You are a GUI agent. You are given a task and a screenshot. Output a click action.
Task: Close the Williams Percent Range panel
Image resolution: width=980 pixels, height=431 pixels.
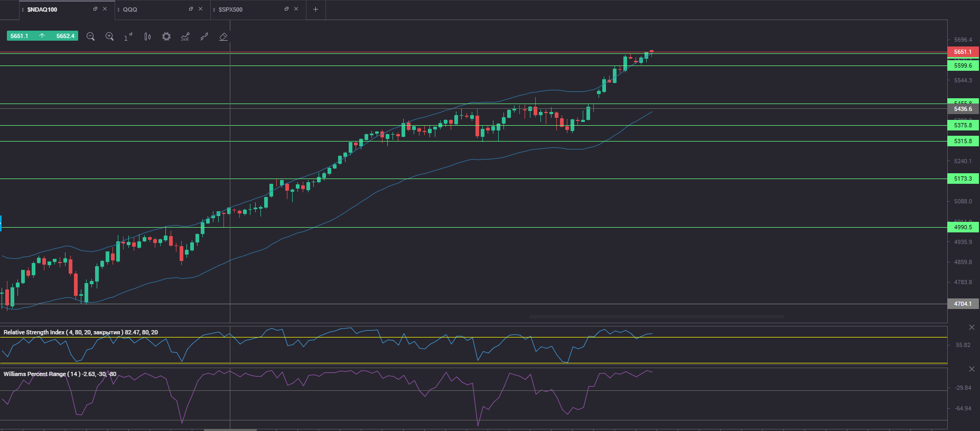pos(972,369)
